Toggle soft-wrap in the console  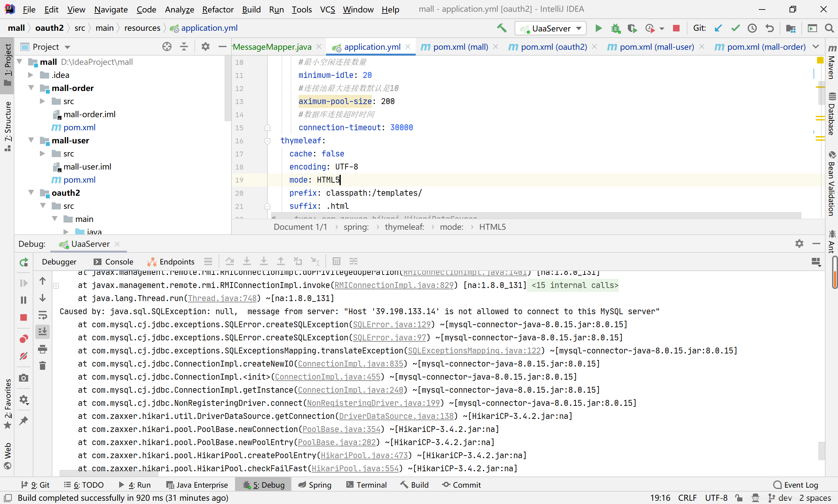tap(43, 315)
